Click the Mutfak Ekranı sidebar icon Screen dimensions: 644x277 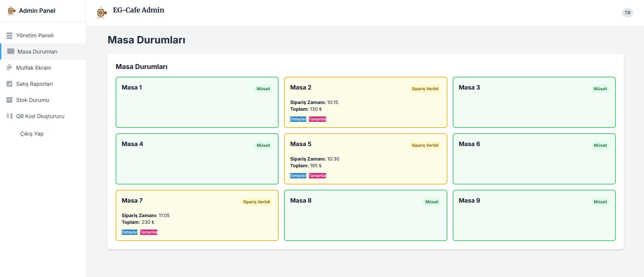(9, 68)
